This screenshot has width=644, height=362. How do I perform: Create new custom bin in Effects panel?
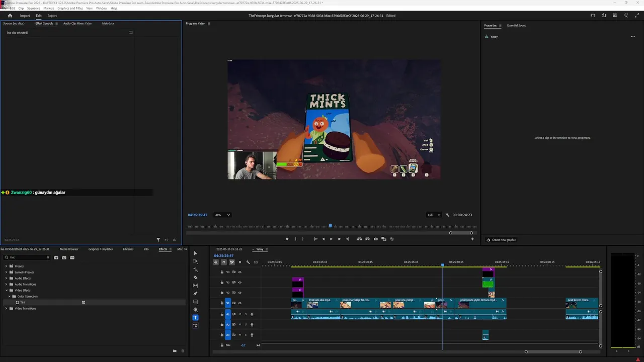click(175, 351)
